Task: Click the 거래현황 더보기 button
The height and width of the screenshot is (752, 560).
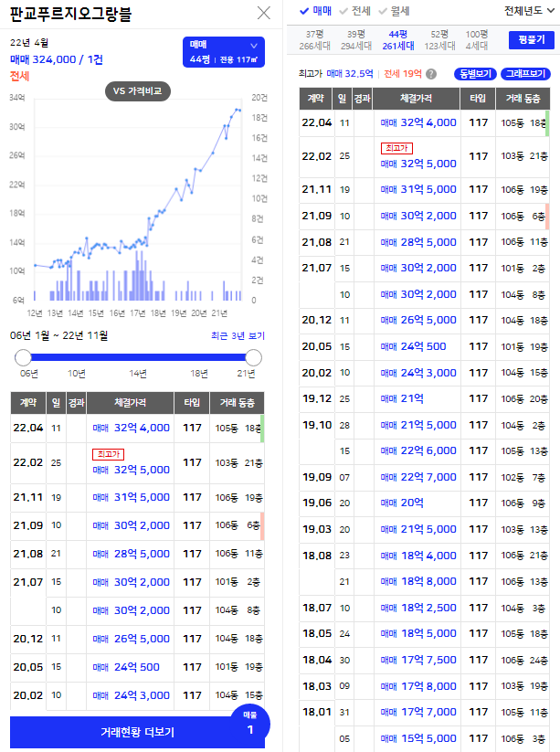Action: 137,732
